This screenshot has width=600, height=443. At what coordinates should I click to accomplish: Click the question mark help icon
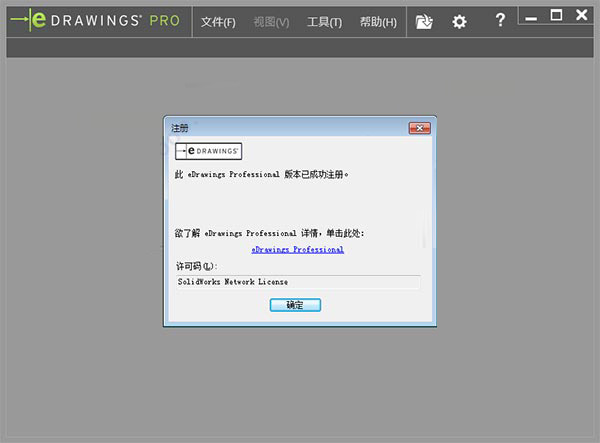click(500, 20)
